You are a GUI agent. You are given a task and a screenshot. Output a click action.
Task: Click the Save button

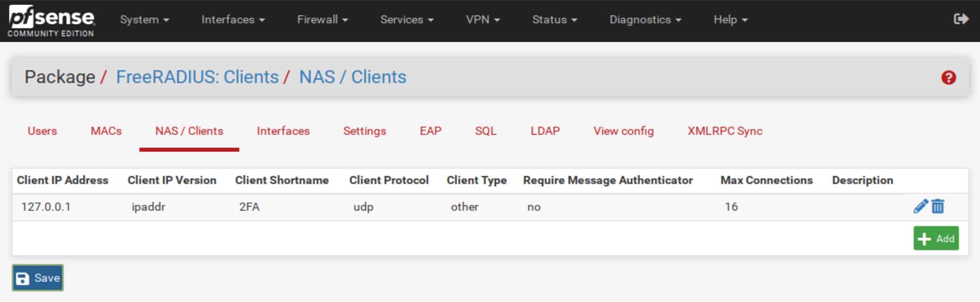(38, 278)
